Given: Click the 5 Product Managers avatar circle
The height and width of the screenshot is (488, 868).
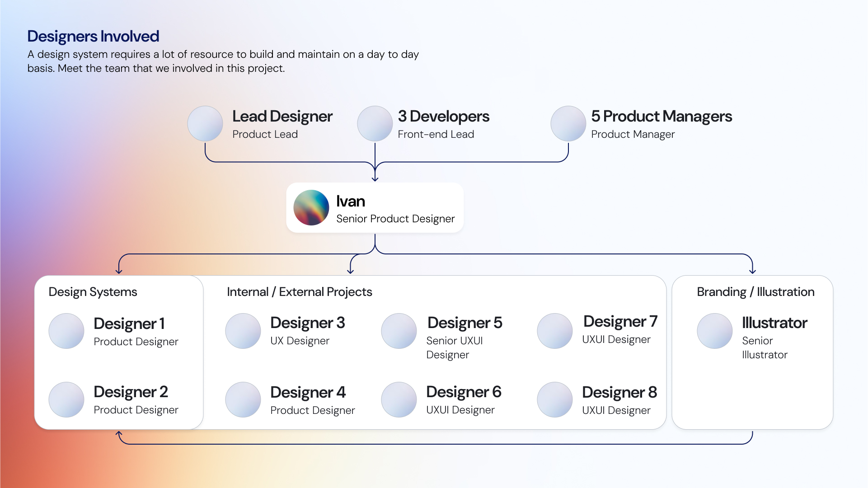Looking at the screenshot, I should coord(568,123).
